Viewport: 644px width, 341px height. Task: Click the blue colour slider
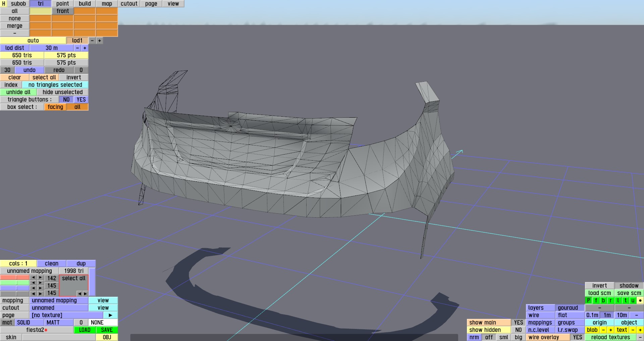[x=15, y=288]
